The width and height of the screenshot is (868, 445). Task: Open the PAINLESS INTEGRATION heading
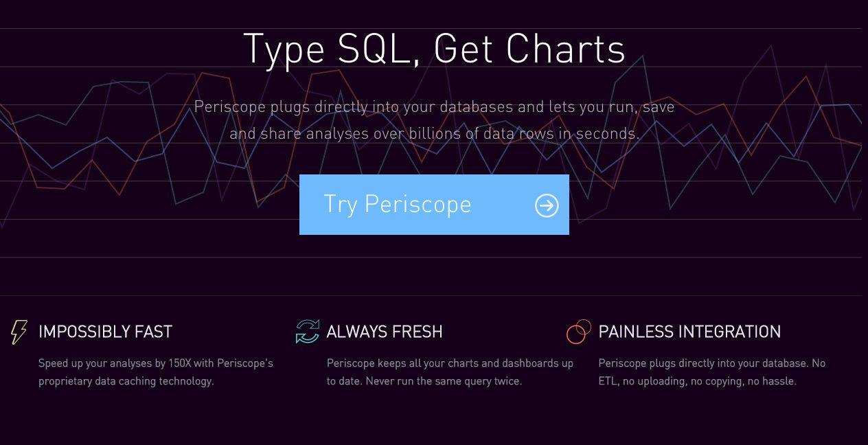(x=689, y=332)
